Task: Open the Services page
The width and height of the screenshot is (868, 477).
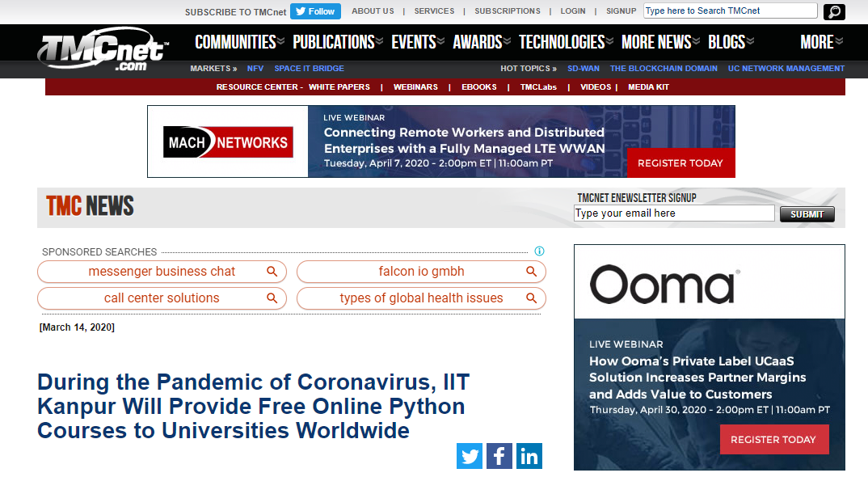Action: click(x=434, y=11)
